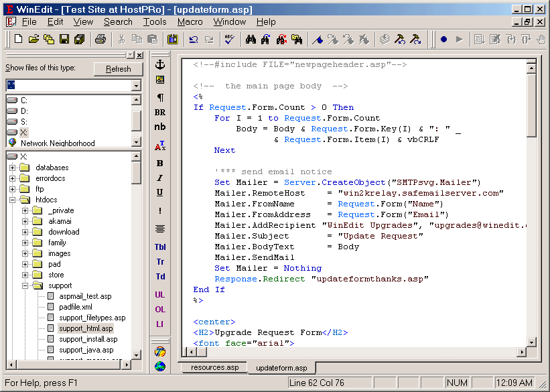
Task: Select support_install.asp in file tree
Action: click(87, 339)
